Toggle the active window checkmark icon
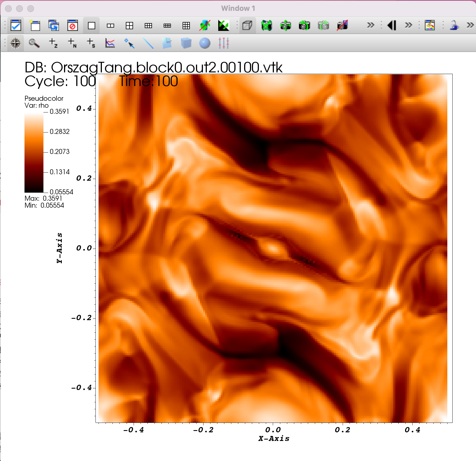 click(x=16, y=26)
